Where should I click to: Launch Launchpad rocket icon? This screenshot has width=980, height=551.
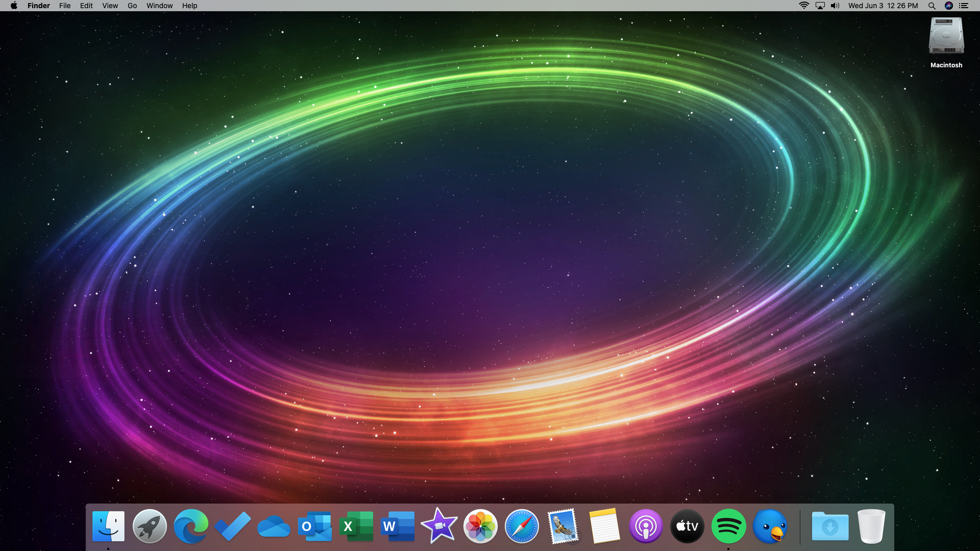click(150, 526)
